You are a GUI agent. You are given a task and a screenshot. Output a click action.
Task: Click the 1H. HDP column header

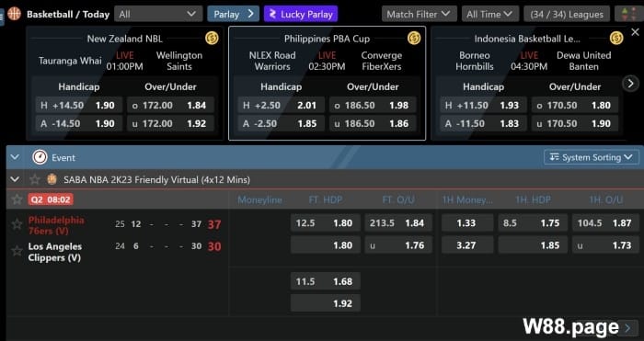tap(533, 199)
